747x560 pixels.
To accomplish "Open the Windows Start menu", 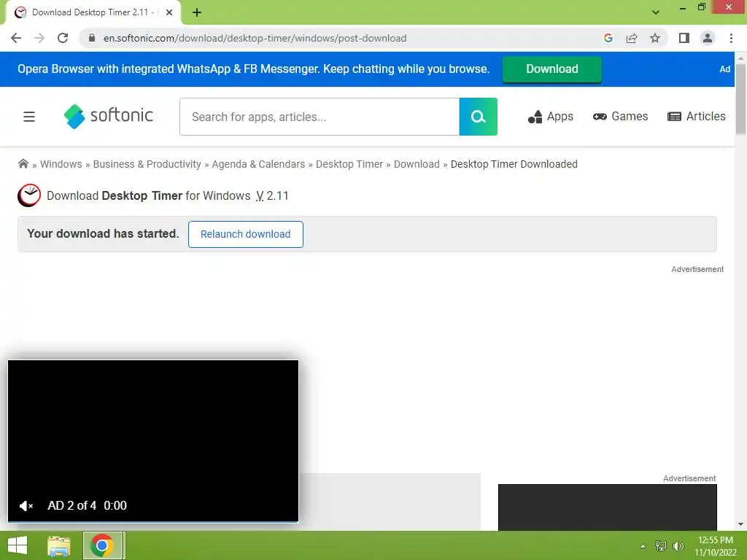I will [18, 545].
